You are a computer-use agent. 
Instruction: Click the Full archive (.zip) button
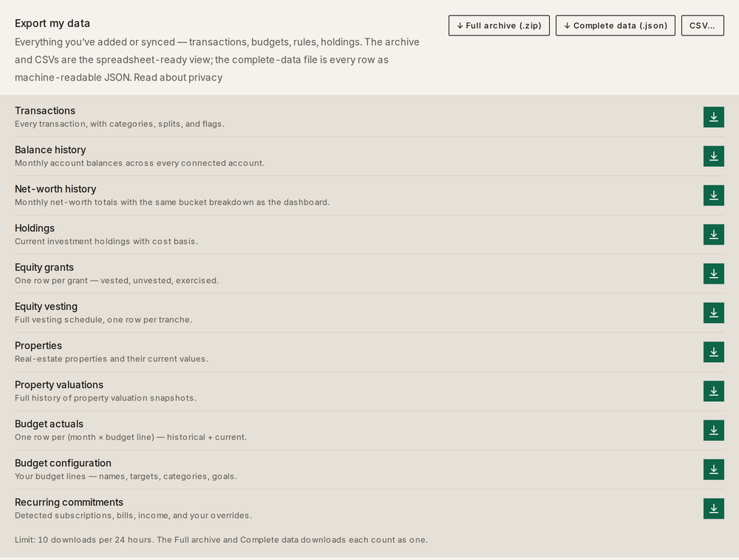pos(499,25)
